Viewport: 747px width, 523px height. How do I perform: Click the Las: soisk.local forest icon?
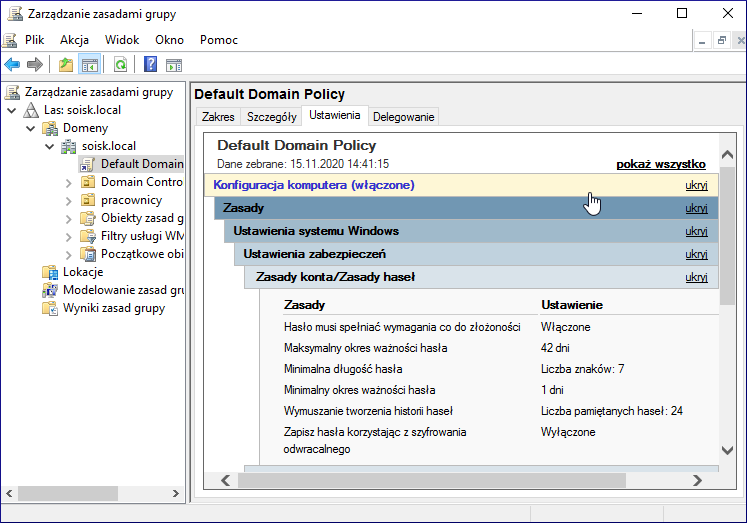[x=31, y=110]
